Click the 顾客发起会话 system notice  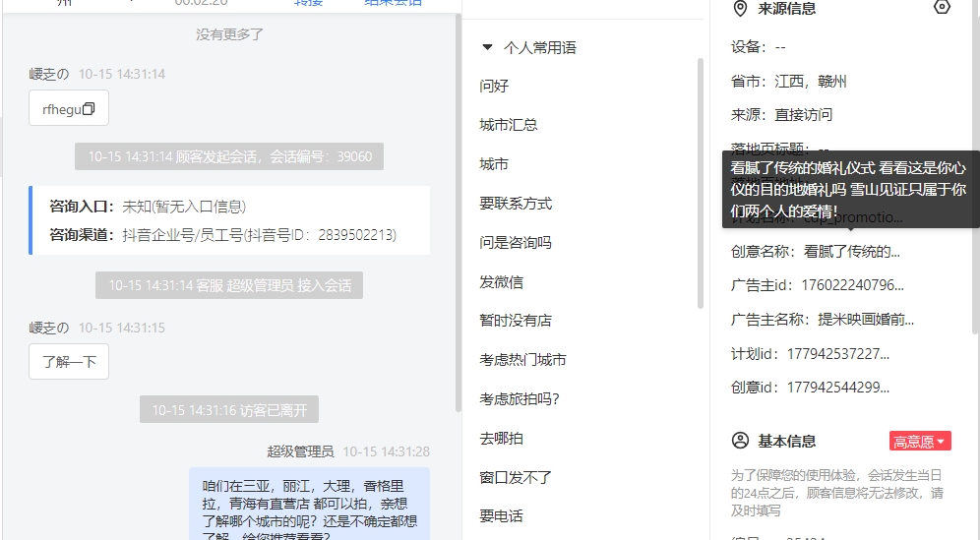tap(229, 156)
